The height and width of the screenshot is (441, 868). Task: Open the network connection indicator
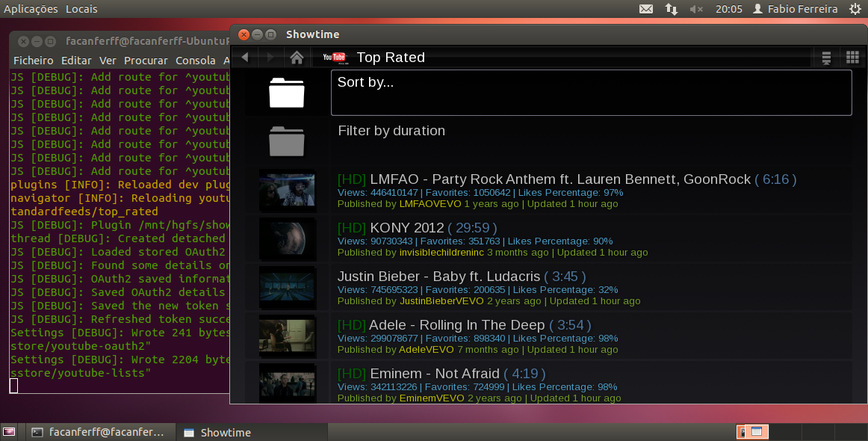click(672, 9)
